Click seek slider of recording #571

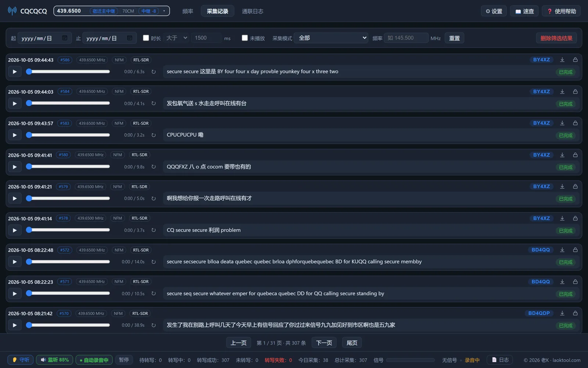click(68, 294)
